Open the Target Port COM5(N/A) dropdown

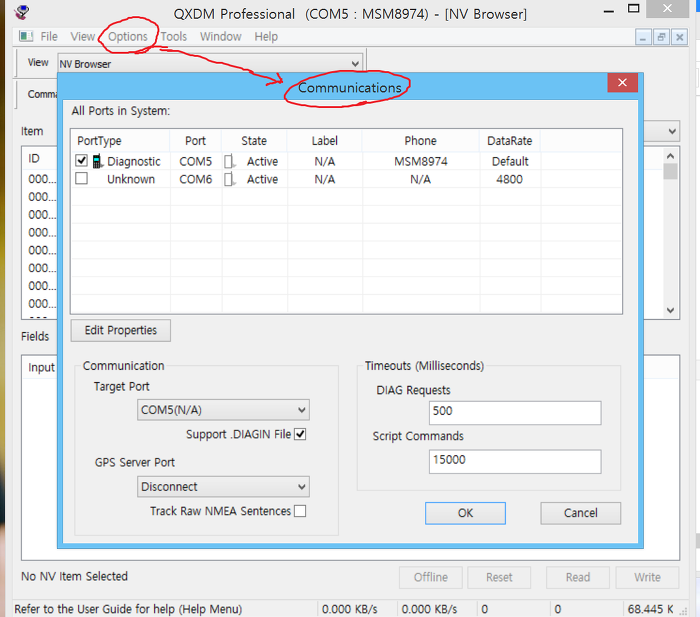pos(223,410)
